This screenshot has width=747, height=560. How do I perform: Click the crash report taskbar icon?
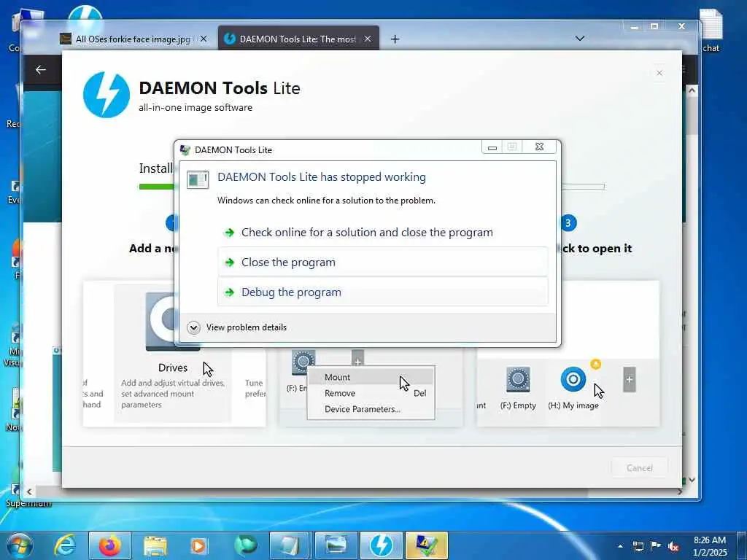pos(426,545)
